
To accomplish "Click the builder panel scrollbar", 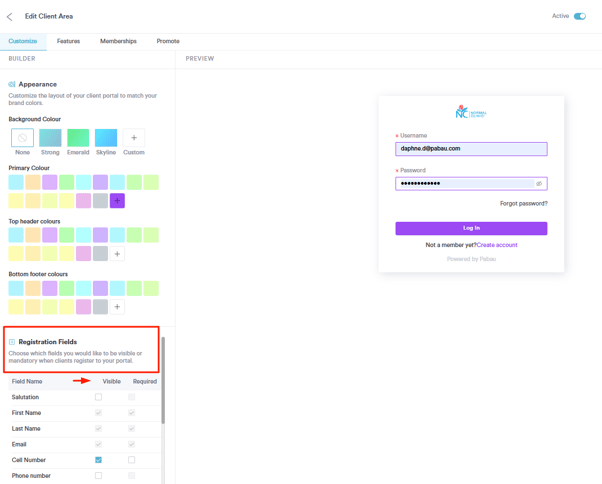I will pos(163,380).
